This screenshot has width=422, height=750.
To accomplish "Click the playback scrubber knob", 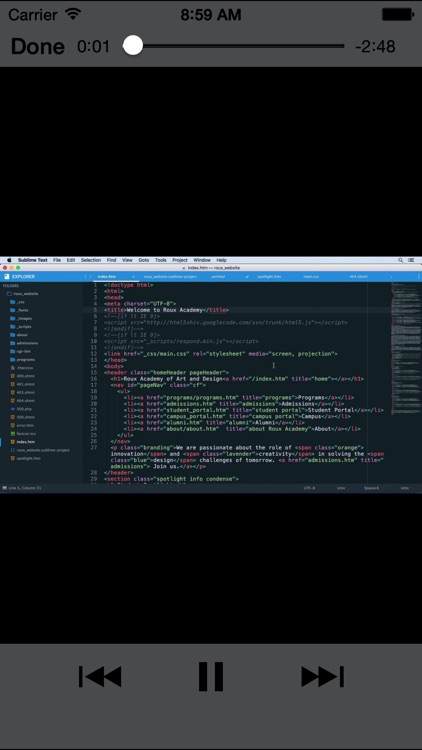I will click(x=133, y=45).
